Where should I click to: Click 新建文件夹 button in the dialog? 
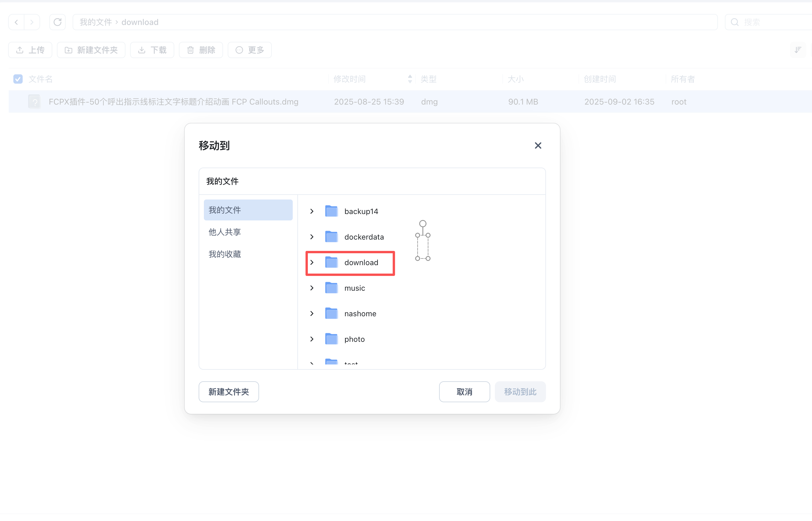click(x=229, y=392)
